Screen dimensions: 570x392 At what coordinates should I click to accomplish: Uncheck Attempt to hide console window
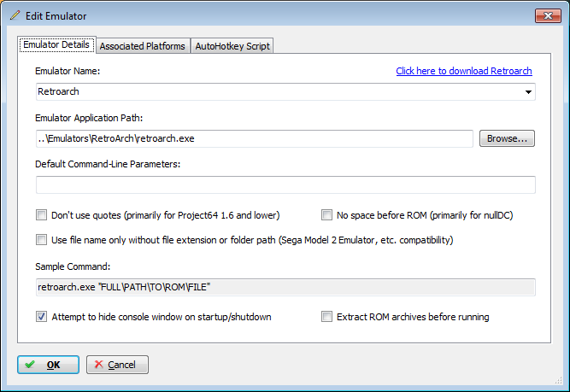41,317
